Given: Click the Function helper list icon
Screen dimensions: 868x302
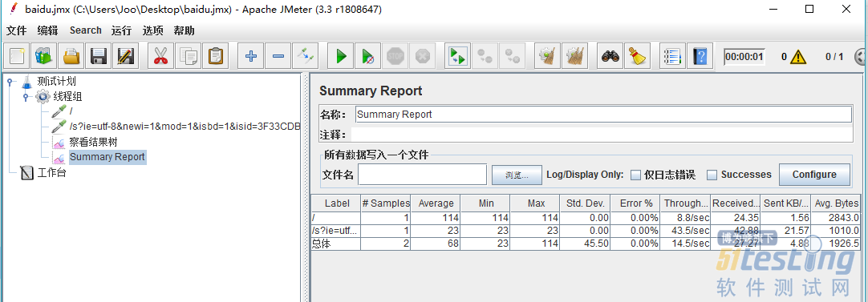Looking at the screenshot, I should pyautogui.click(x=672, y=56).
